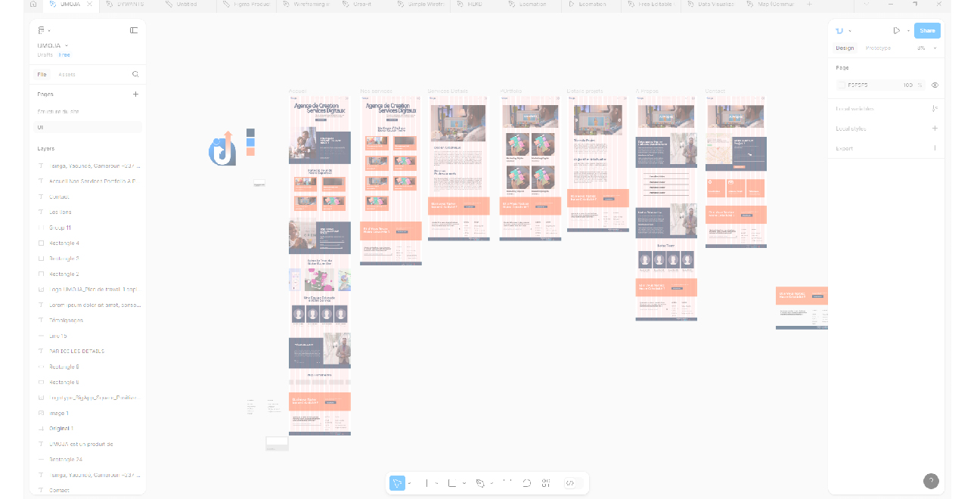Open the Actions tool in toolbar
Screen dimensions: 980x499
pos(545,483)
